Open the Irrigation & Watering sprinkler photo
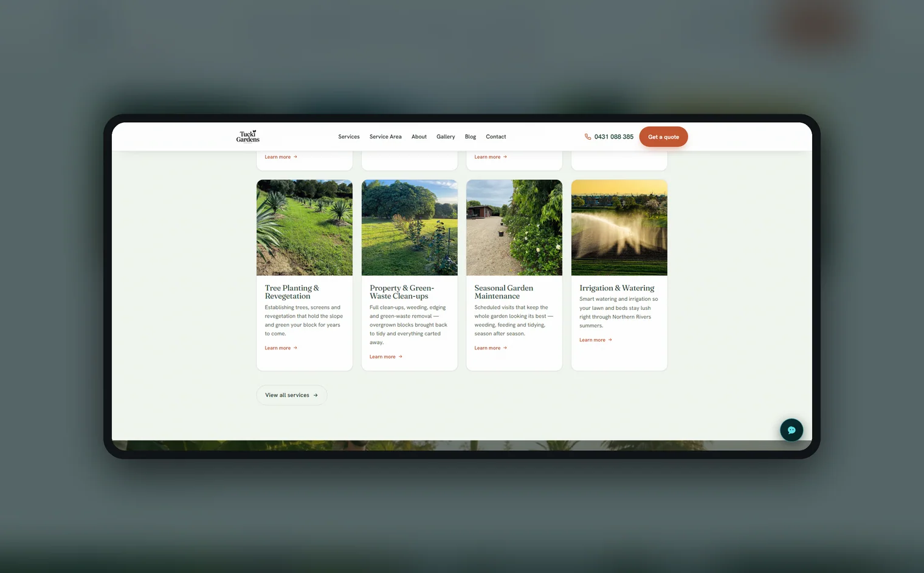Image resolution: width=924 pixels, height=573 pixels. (x=619, y=227)
